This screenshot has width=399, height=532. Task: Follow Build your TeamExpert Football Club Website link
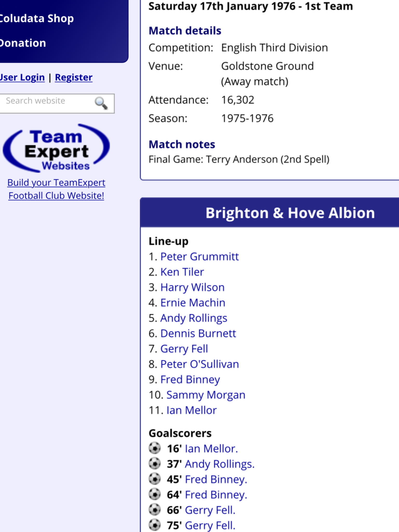tap(56, 189)
